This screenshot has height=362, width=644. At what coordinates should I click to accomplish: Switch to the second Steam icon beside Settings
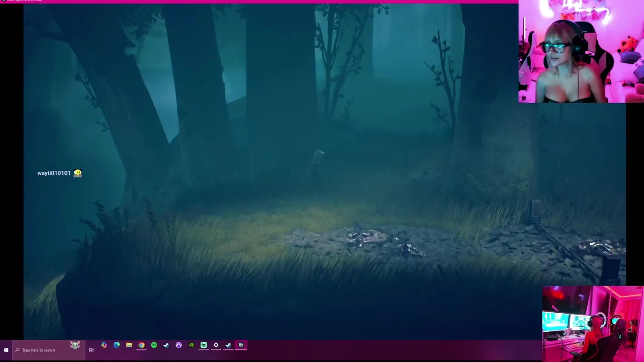point(228,345)
